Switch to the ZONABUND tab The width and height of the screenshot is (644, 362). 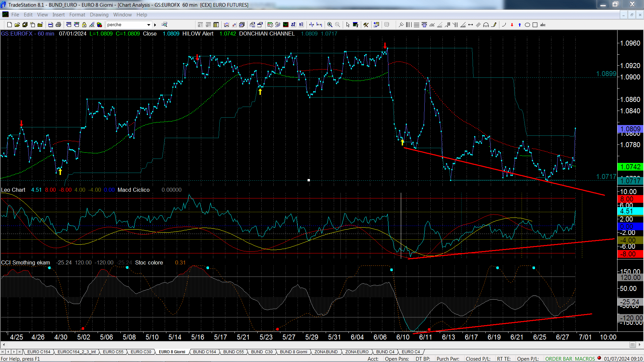[326, 352]
